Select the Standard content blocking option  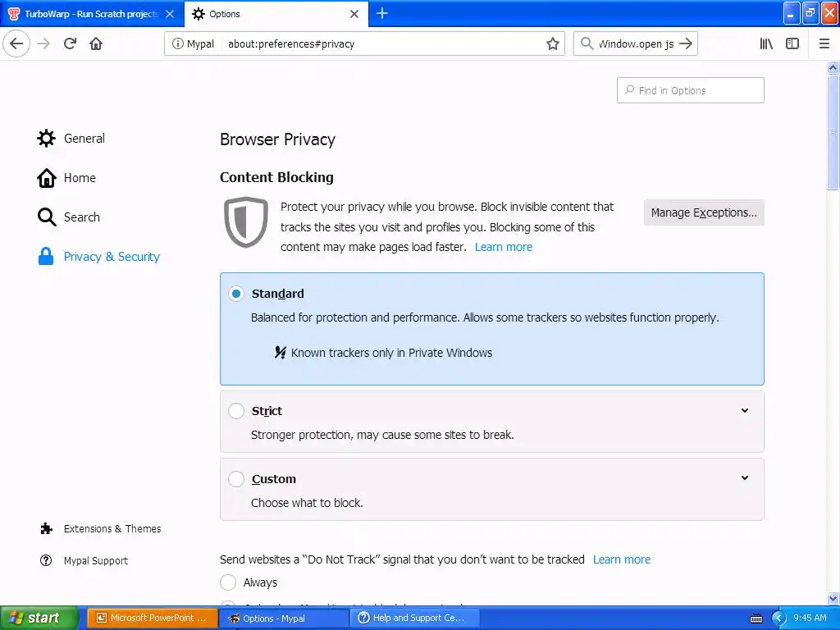click(236, 294)
